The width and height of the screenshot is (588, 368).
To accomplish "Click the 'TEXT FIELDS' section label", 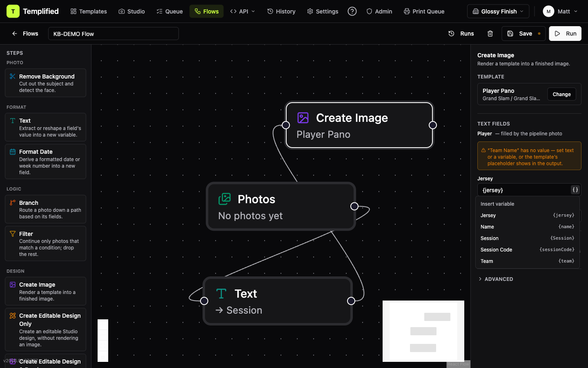I will click(494, 123).
